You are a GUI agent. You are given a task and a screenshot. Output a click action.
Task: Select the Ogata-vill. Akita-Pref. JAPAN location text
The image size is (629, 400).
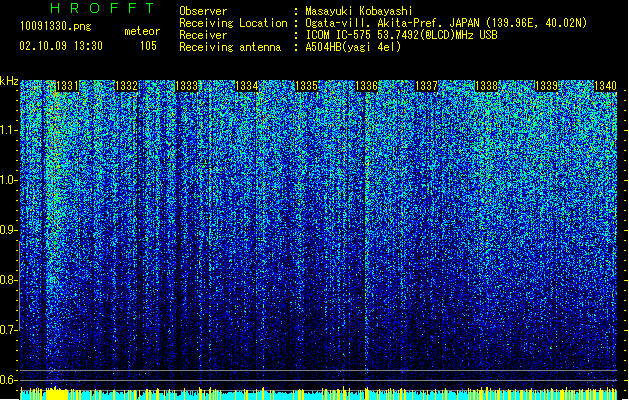coord(446,23)
